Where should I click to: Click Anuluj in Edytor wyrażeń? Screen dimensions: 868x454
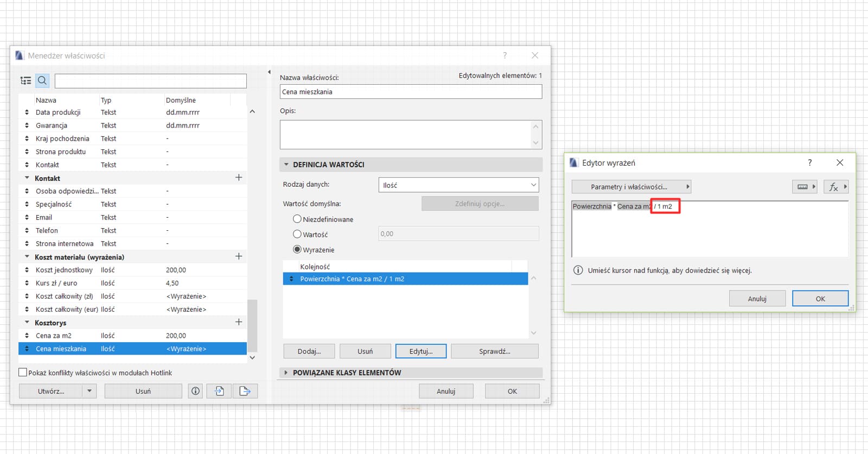[757, 299]
